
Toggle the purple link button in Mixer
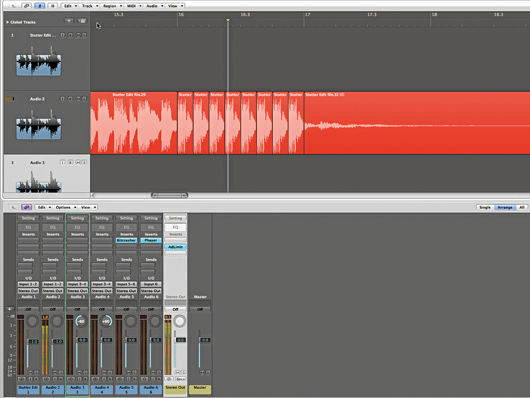tap(26, 207)
